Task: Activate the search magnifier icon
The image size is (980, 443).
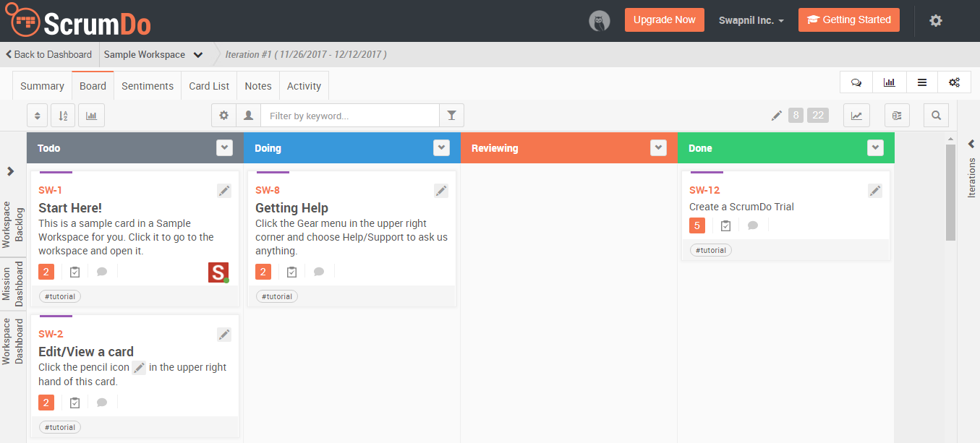Action: (x=936, y=115)
